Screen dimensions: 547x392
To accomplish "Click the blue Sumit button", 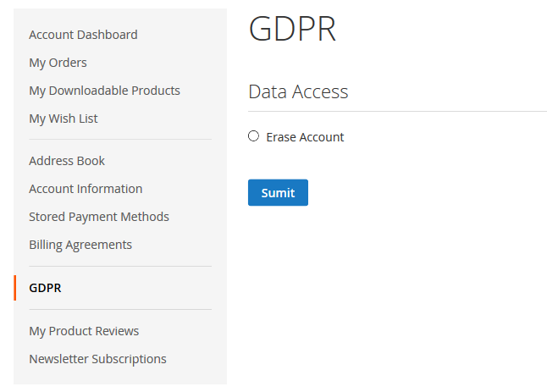I will [278, 192].
